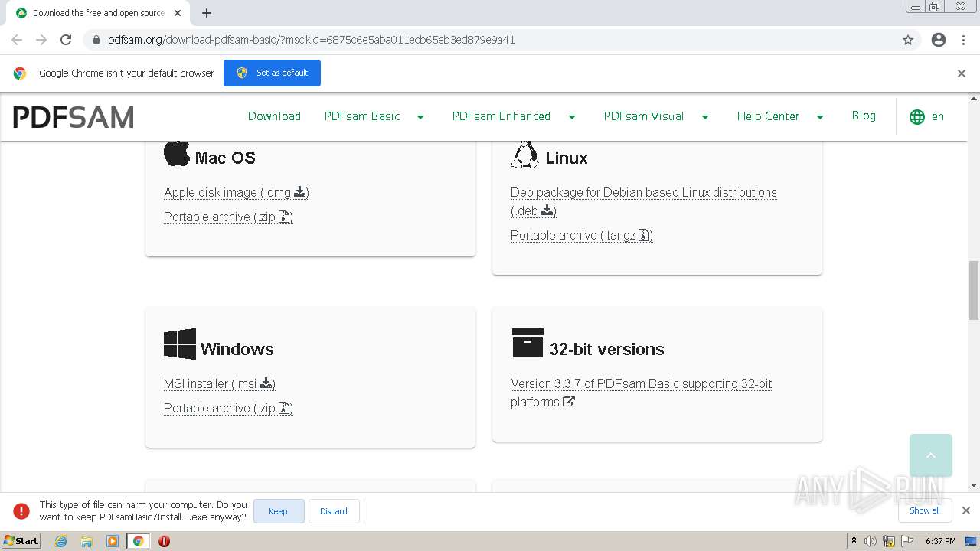980x551 pixels.
Task: Click Set as default browser button
Action: pyautogui.click(x=272, y=73)
